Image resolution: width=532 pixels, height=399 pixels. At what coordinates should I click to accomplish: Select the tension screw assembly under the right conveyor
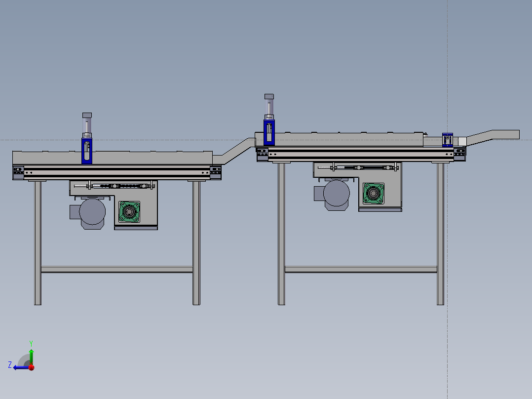coord(358,167)
